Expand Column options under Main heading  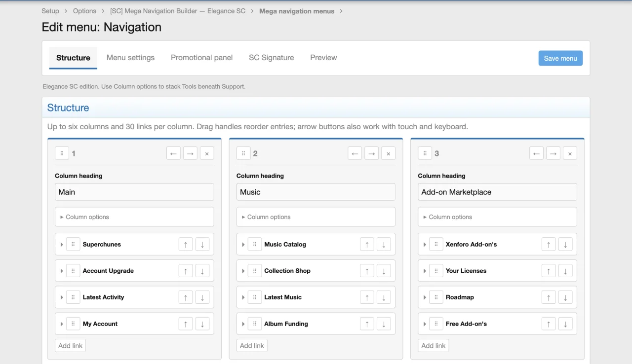pyautogui.click(x=134, y=217)
